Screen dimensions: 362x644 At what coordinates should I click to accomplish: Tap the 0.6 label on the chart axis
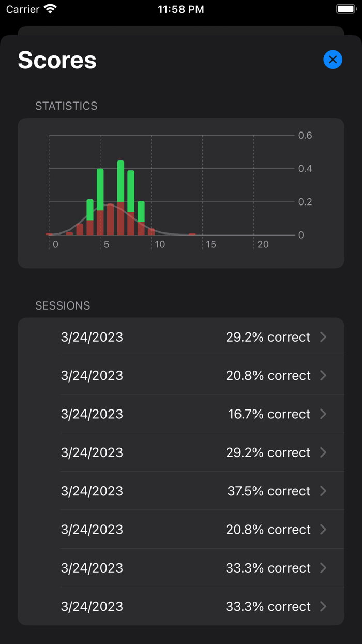(305, 136)
